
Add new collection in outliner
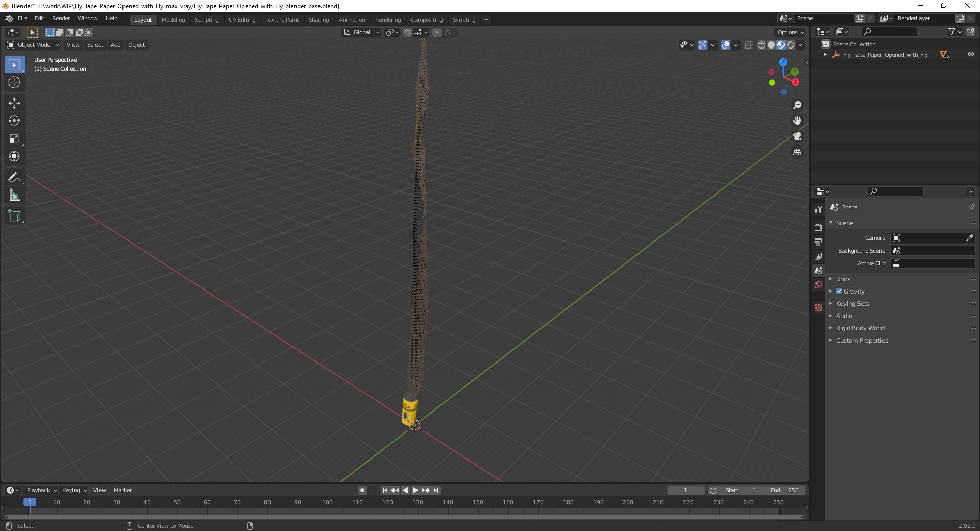click(971, 32)
